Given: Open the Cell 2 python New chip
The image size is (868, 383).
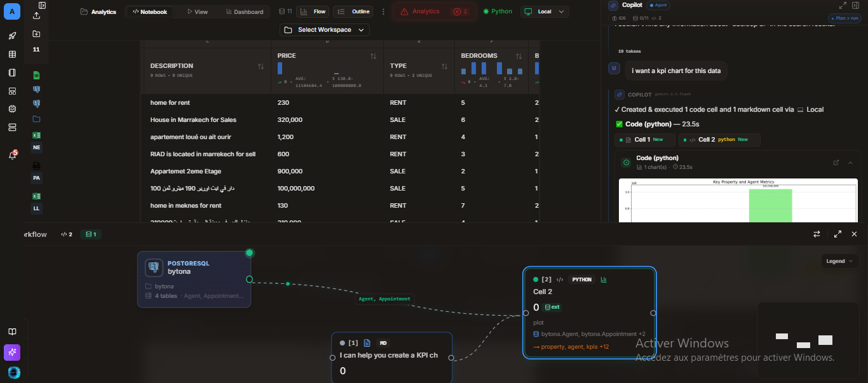Looking at the screenshot, I should point(719,140).
